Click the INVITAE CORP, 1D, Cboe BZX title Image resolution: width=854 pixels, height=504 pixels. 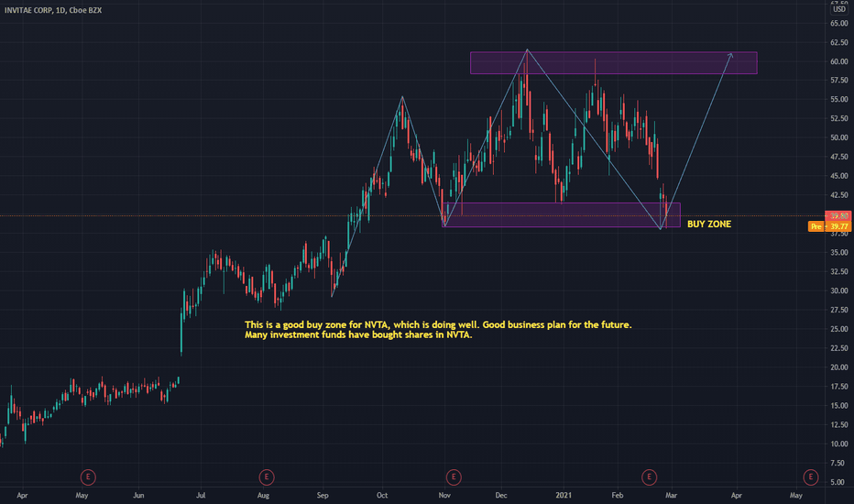[53, 10]
